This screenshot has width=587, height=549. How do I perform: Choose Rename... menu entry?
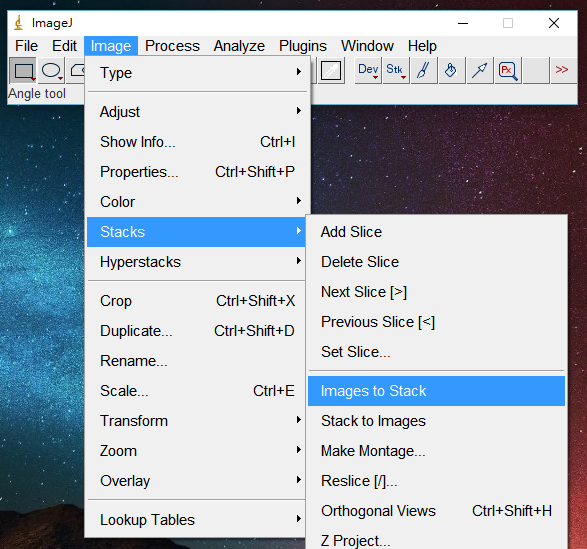197,361
